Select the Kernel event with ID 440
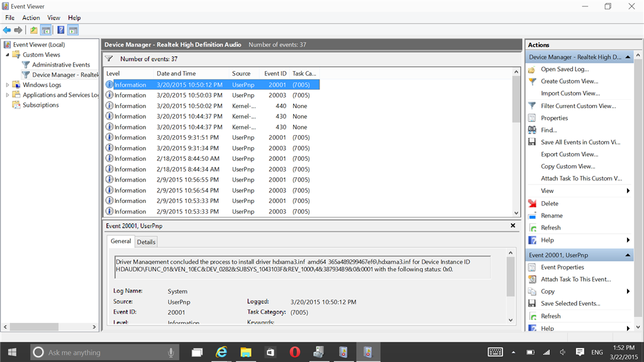Image resolution: width=644 pixels, height=362 pixels. coord(211,106)
